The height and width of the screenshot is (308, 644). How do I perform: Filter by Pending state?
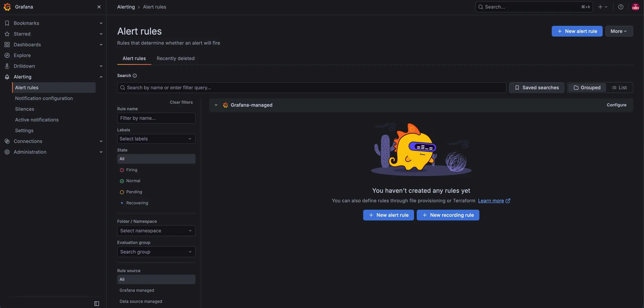point(156,192)
